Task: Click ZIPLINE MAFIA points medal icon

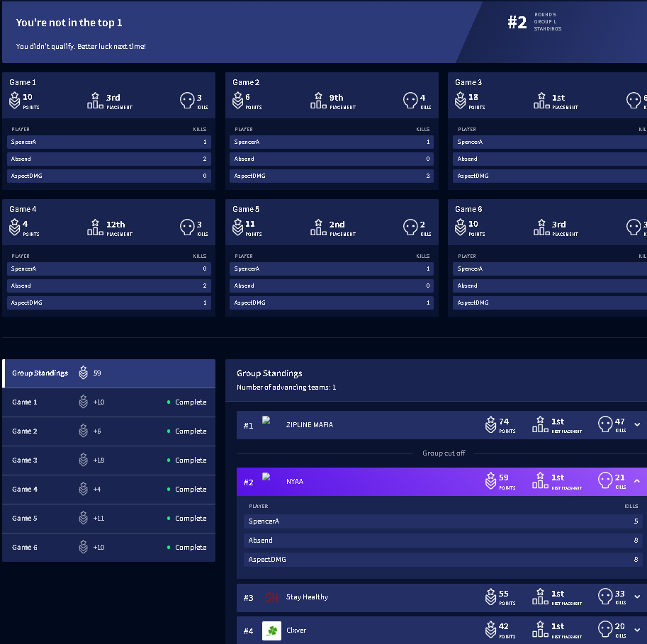Action: tap(490, 424)
